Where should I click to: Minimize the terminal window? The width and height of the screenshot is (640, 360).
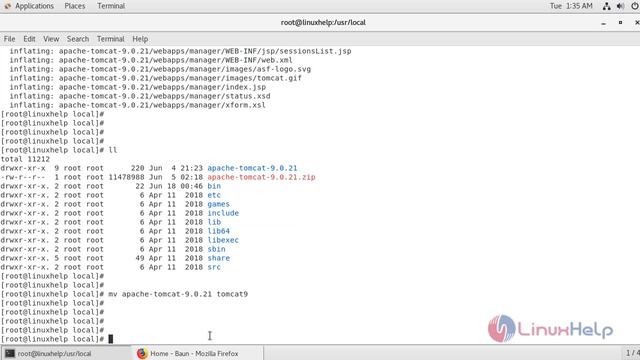(x=603, y=23)
